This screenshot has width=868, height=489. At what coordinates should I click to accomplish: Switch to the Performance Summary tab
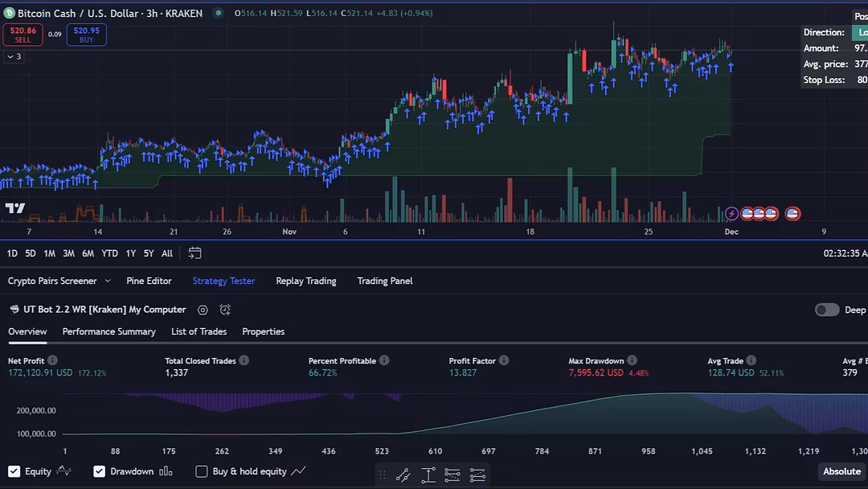(109, 331)
